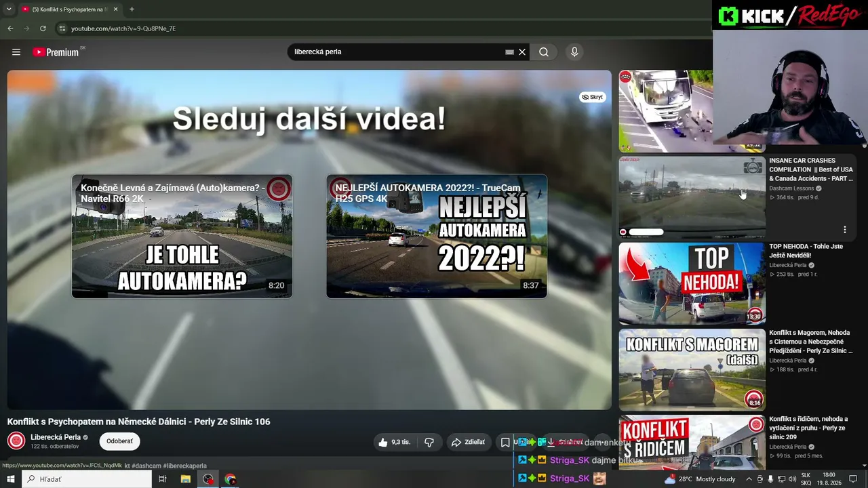Open the volume control speaker icon
The height and width of the screenshot is (488, 868).
[792, 479]
